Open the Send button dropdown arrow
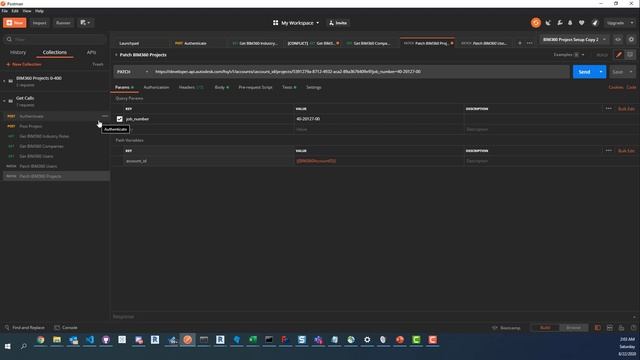 [601, 72]
